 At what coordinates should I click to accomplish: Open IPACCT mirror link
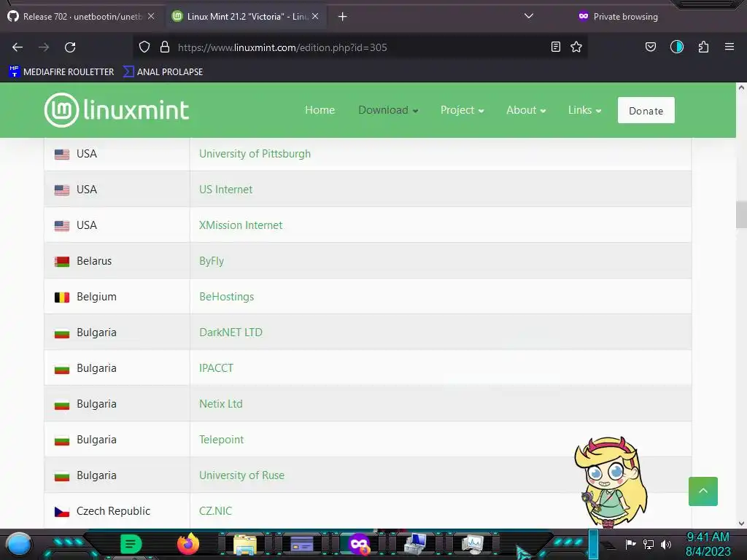pos(216,368)
